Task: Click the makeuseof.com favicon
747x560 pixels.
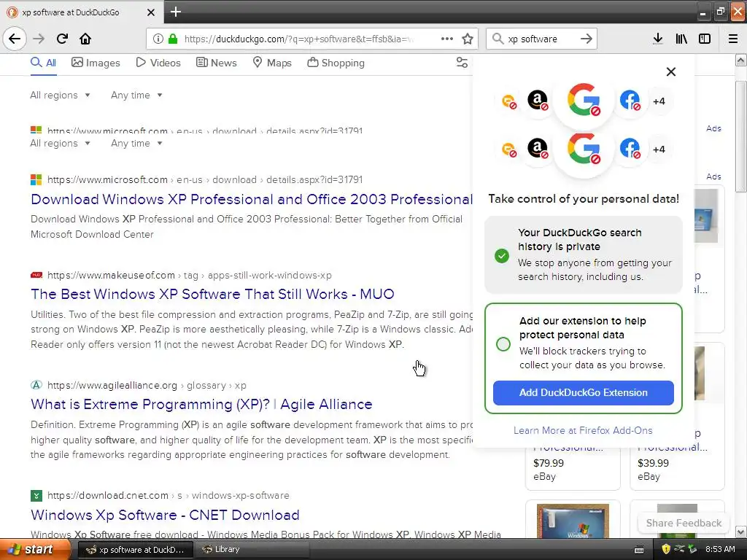Action: 36,275
